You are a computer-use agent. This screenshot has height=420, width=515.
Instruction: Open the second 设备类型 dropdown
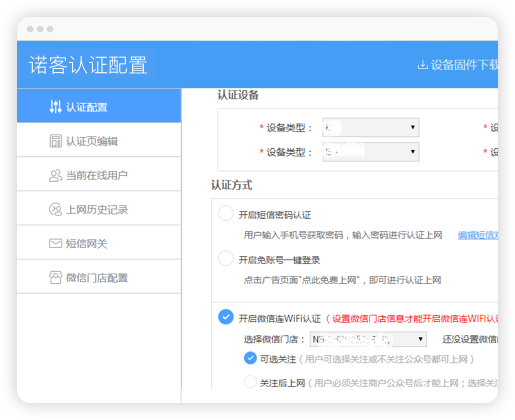point(371,152)
